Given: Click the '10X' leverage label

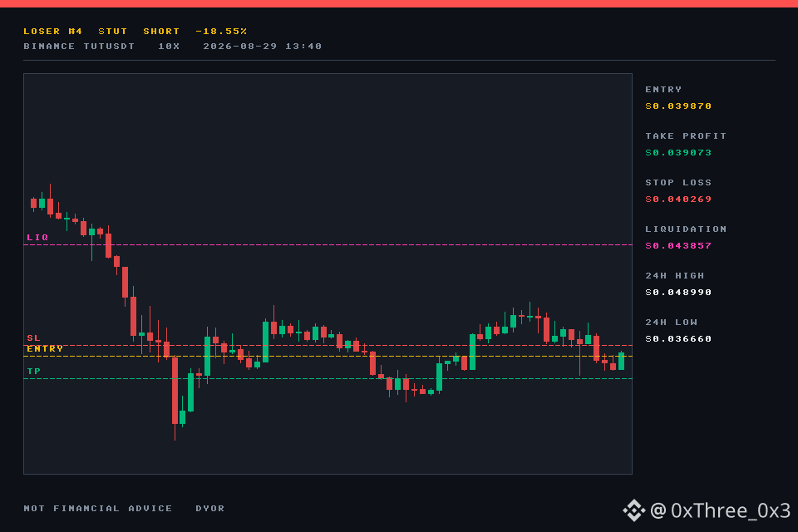Looking at the screenshot, I should pyautogui.click(x=169, y=47).
